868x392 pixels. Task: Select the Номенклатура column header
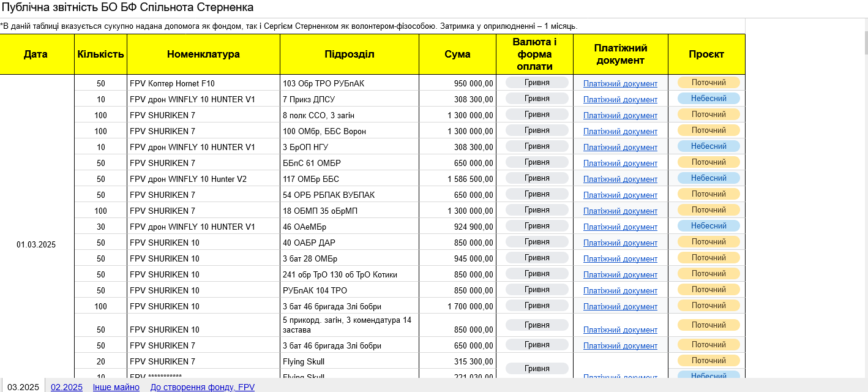coord(203,54)
